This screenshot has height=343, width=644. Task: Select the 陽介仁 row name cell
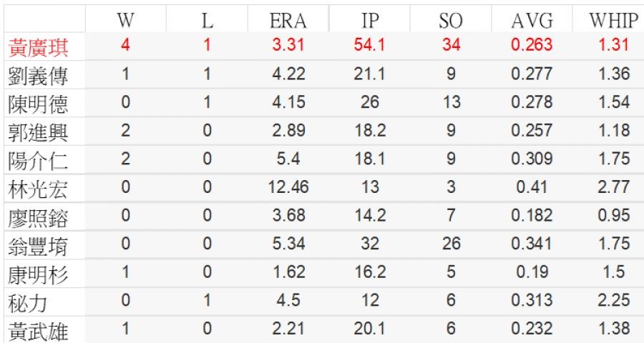(x=39, y=161)
